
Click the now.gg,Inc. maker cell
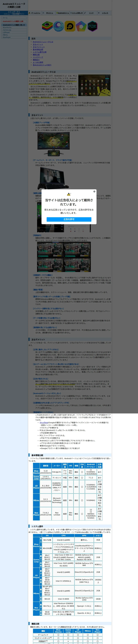point(57,472)
